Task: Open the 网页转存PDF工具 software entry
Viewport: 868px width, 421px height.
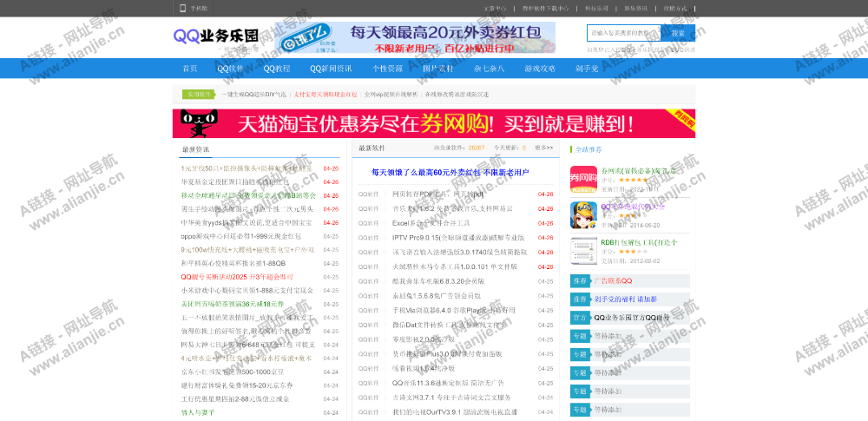Action: (x=437, y=194)
